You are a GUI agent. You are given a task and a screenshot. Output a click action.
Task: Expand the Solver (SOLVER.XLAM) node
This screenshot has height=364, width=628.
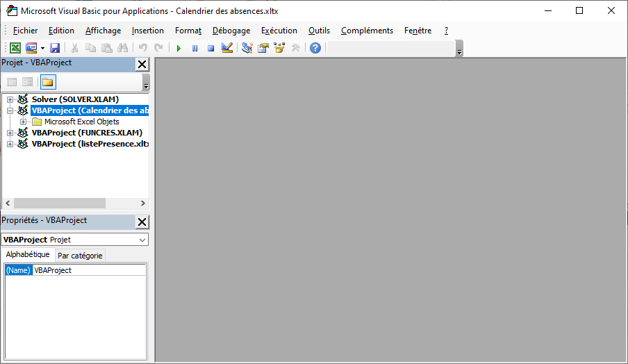[x=10, y=99]
